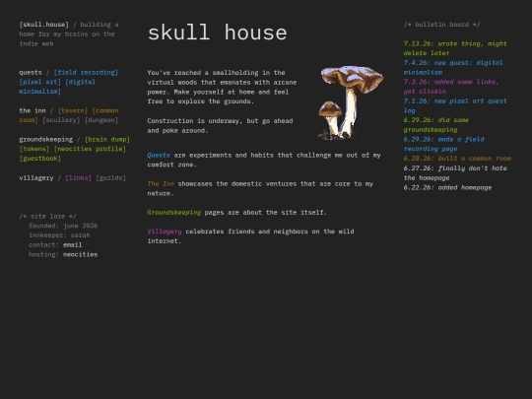Open the neocities profile link

pos(90,149)
